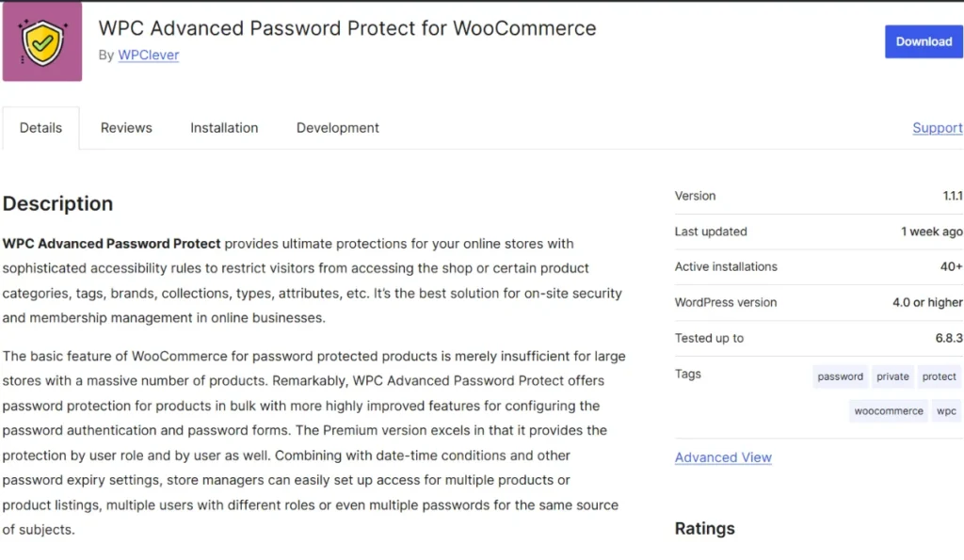Select the 'password' tag
This screenshot has width=964, height=560.
click(839, 376)
